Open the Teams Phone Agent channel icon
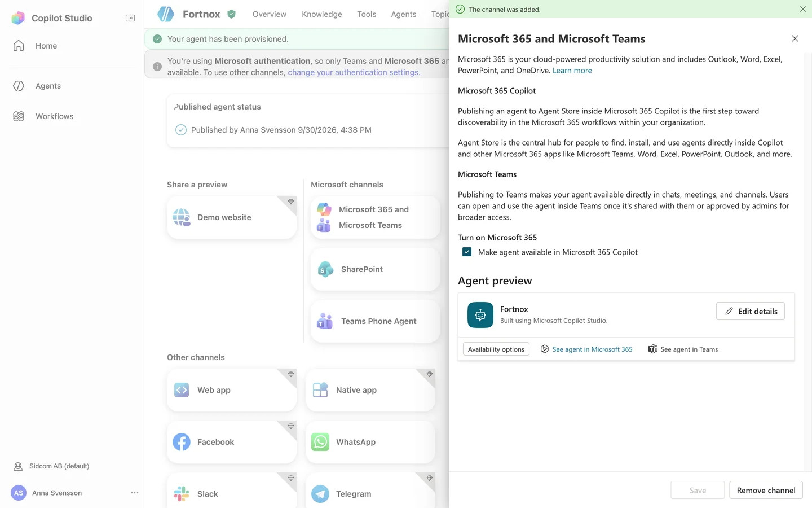 [x=325, y=321]
